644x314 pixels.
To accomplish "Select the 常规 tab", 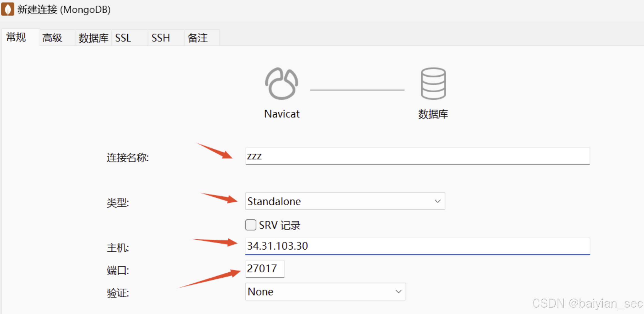I will tap(16, 37).
